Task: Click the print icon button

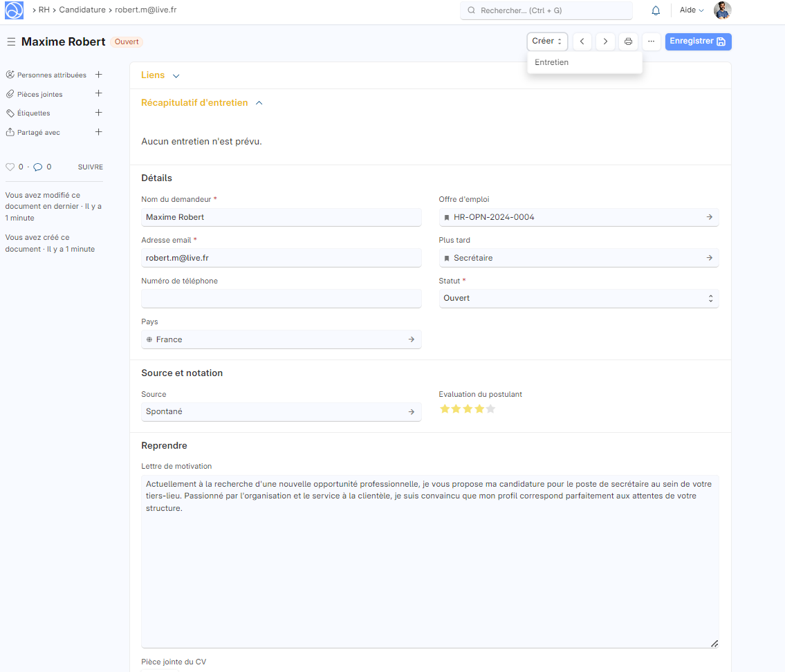Action: [x=628, y=41]
